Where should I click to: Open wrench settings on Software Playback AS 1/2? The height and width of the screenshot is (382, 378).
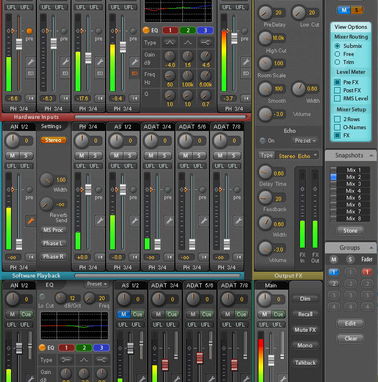pyautogui.click(x=134, y=220)
